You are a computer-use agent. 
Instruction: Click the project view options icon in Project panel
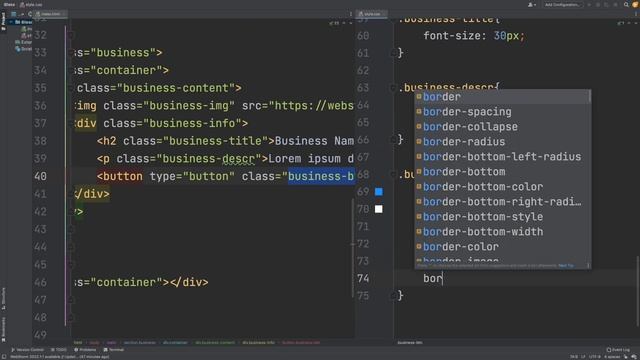pyautogui.click(x=13, y=14)
